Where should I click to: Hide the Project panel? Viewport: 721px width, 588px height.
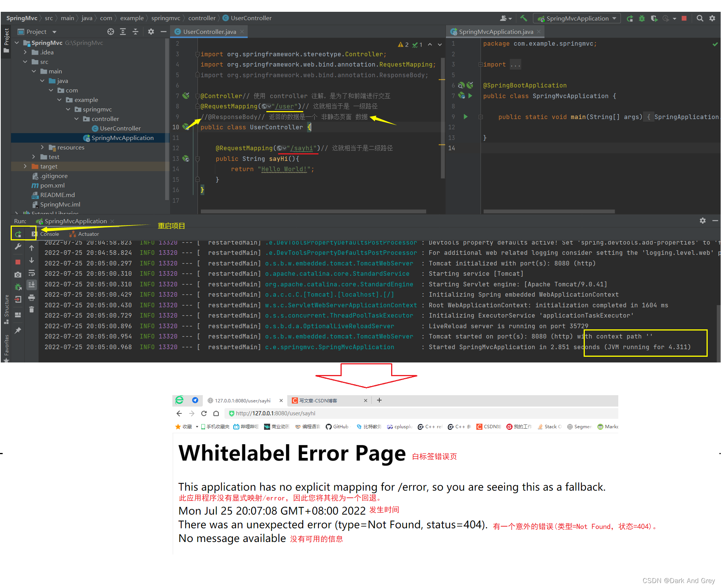point(164,32)
